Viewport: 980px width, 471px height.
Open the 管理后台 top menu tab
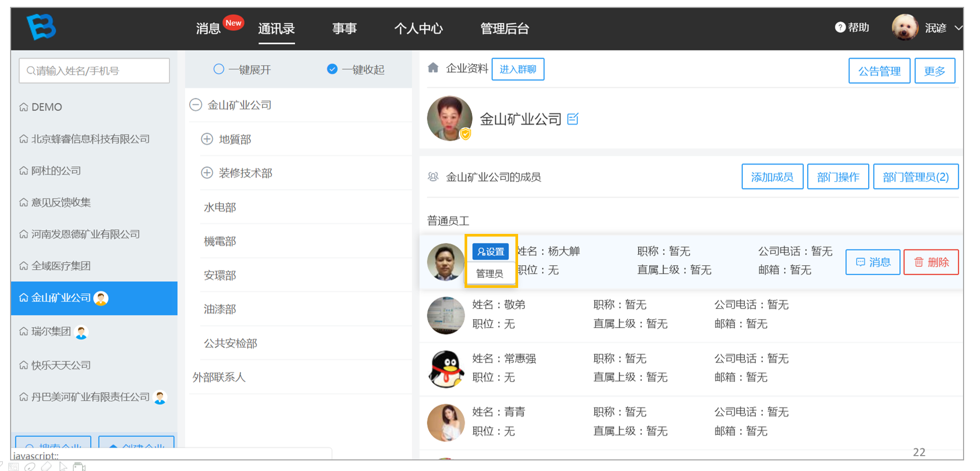(504, 29)
